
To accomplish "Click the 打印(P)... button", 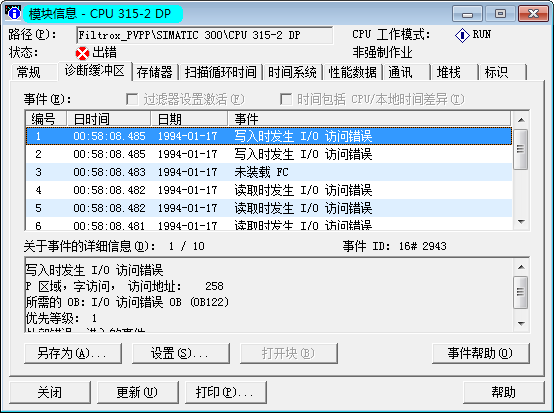I will [225, 393].
